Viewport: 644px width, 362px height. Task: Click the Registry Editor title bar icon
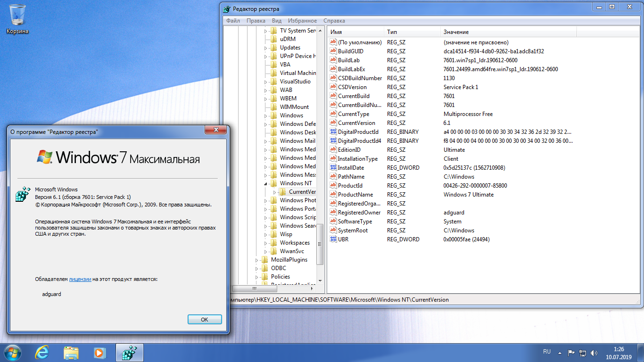[x=226, y=8]
